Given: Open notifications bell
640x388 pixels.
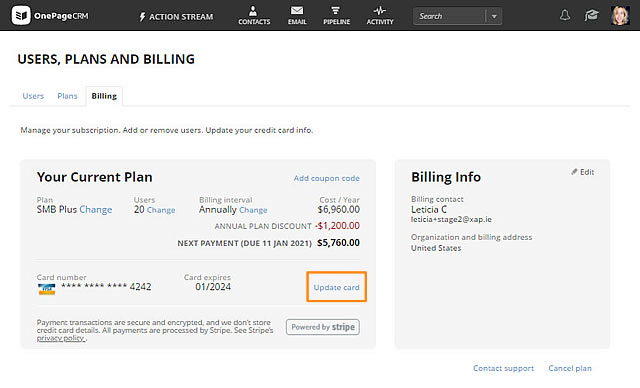Looking at the screenshot, I should click(x=565, y=16).
